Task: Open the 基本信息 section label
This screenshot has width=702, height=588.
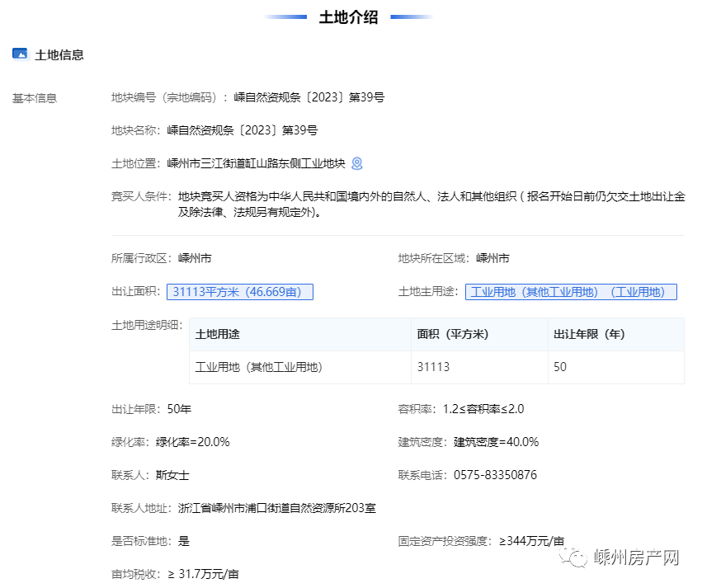Action: 35,98
